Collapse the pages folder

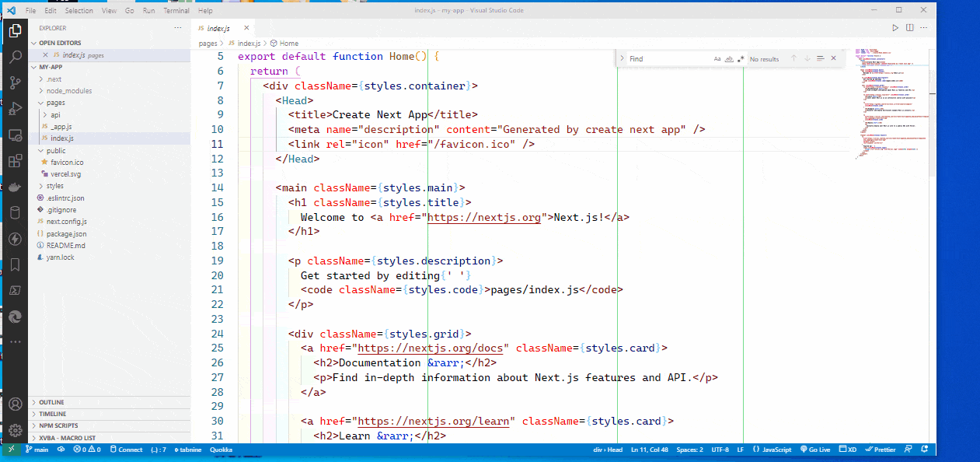coord(40,103)
